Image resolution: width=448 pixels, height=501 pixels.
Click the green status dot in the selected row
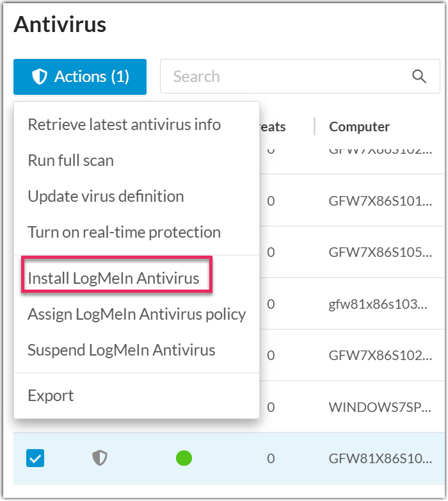(x=184, y=458)
